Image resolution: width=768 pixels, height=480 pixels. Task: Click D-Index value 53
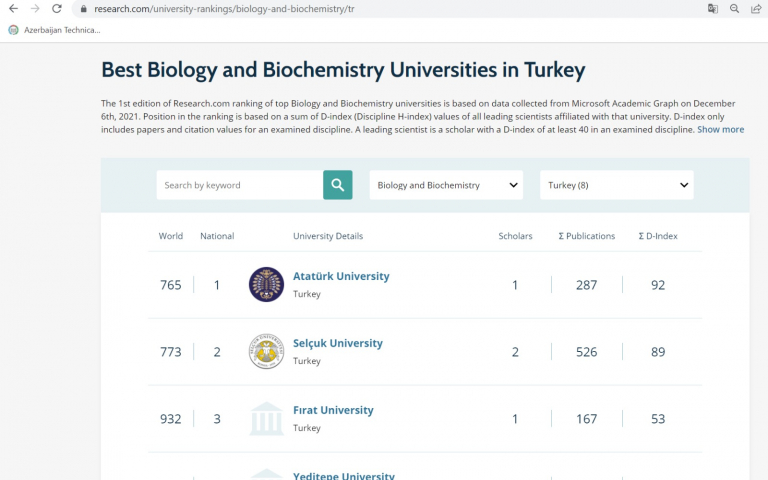pos(658,419)
